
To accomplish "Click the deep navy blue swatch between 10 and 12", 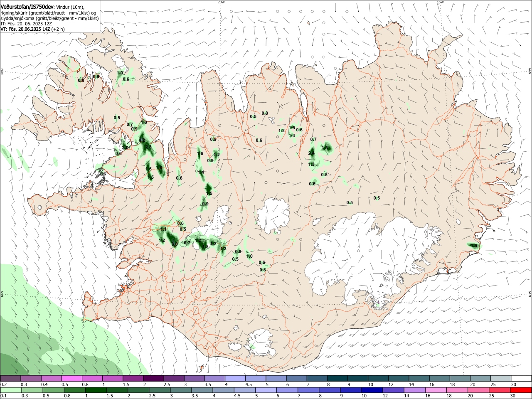I will (x=371, y=390).
